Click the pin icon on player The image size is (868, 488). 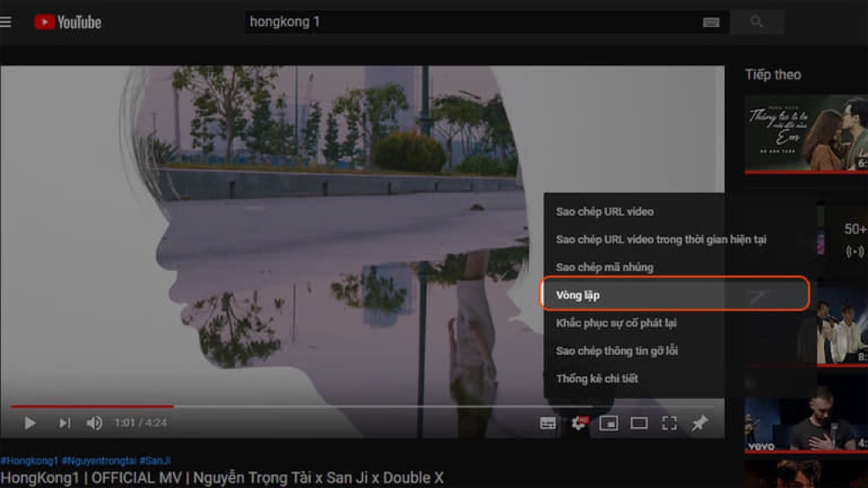click(x=699, y=424)
